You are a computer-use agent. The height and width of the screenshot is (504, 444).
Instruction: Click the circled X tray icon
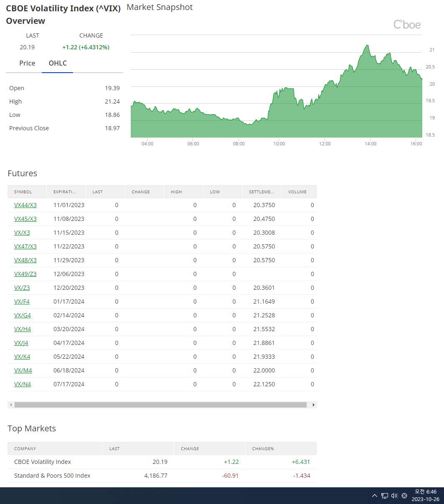click(x=404, y=496)
